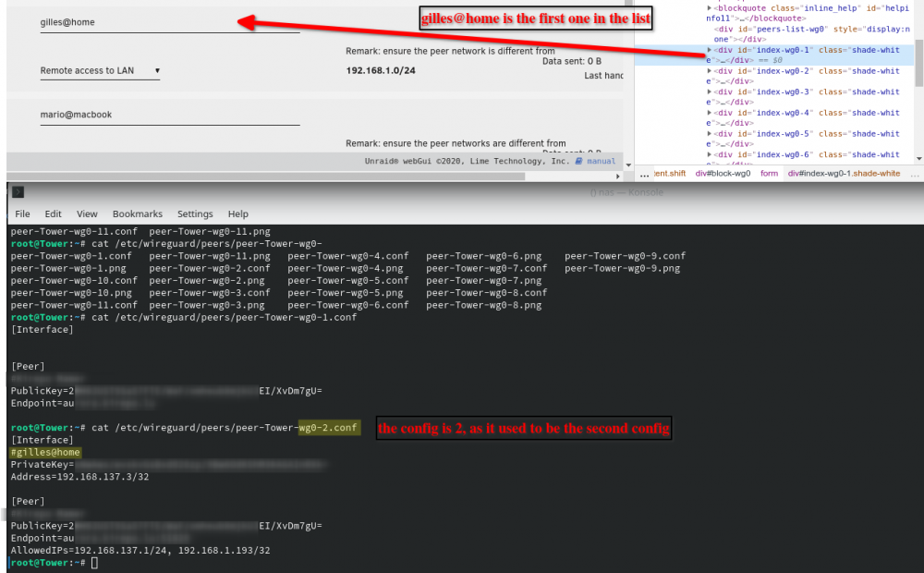Click the #gilles@home comment in terminal
The image size is (924, 573).
point(45,452)
